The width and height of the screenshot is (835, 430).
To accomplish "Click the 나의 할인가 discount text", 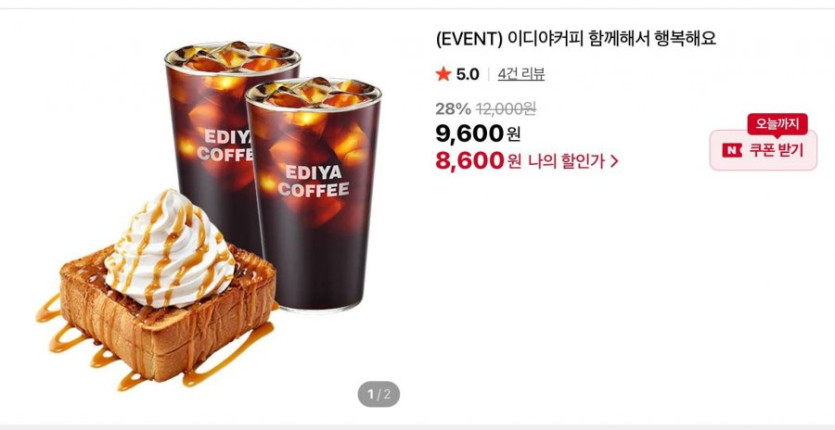I will 567,161.
